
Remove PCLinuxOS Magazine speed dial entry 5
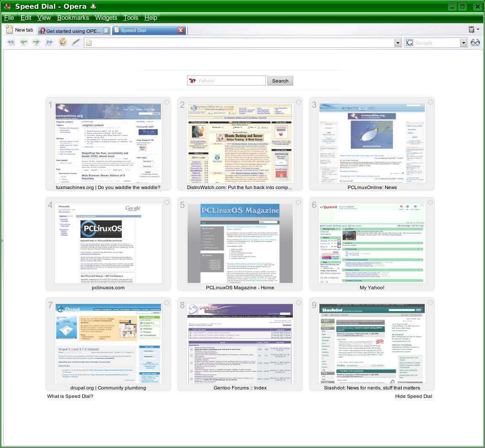(x=298, y=202)
